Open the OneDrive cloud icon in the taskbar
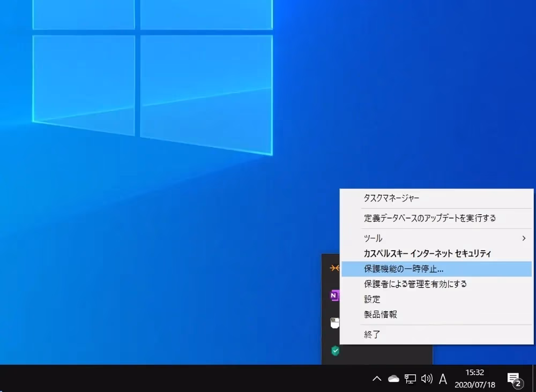The image size is (536, 392). click(x=393, y=379)
